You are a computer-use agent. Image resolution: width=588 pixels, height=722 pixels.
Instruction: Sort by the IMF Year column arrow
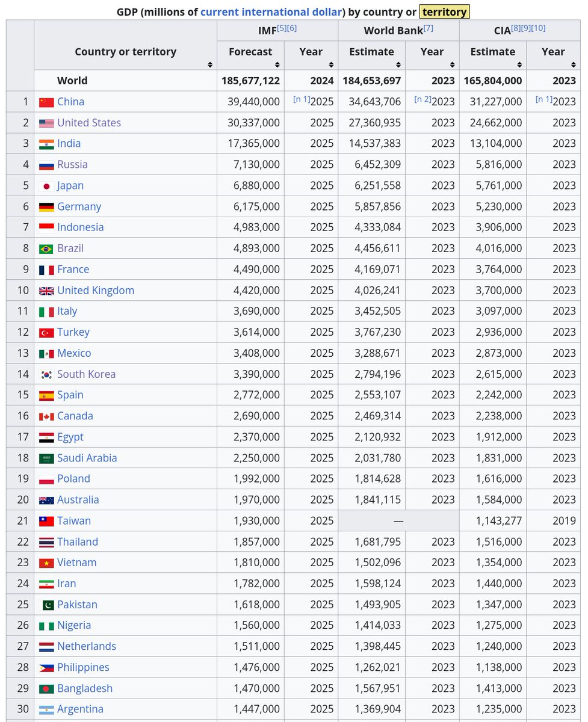(x=332, y=64)
